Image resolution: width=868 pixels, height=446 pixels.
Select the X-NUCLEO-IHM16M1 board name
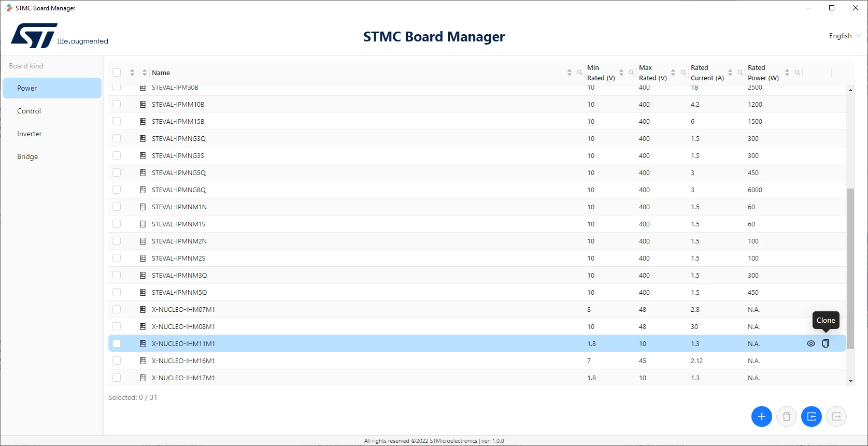pyautogui.click(x=183, y=361)
